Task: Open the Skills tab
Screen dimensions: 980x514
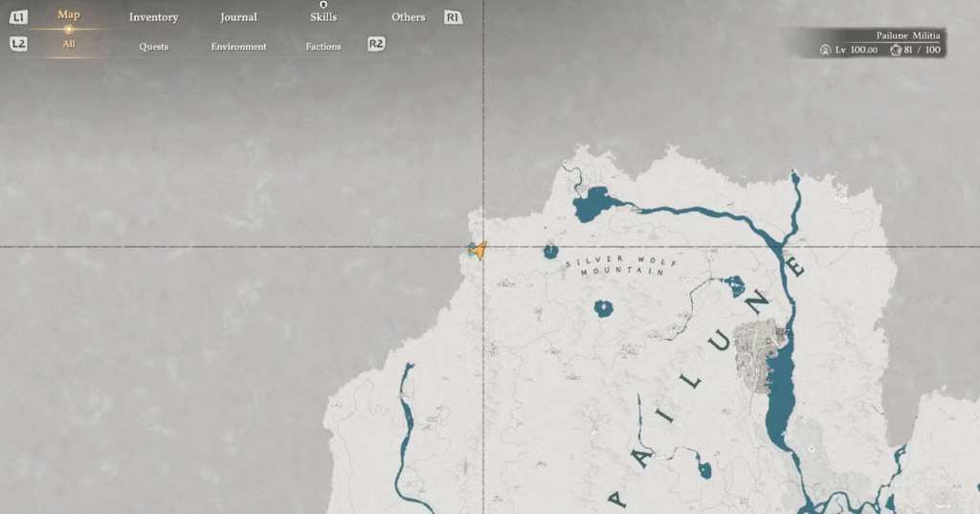Action: tap(323, 17)
